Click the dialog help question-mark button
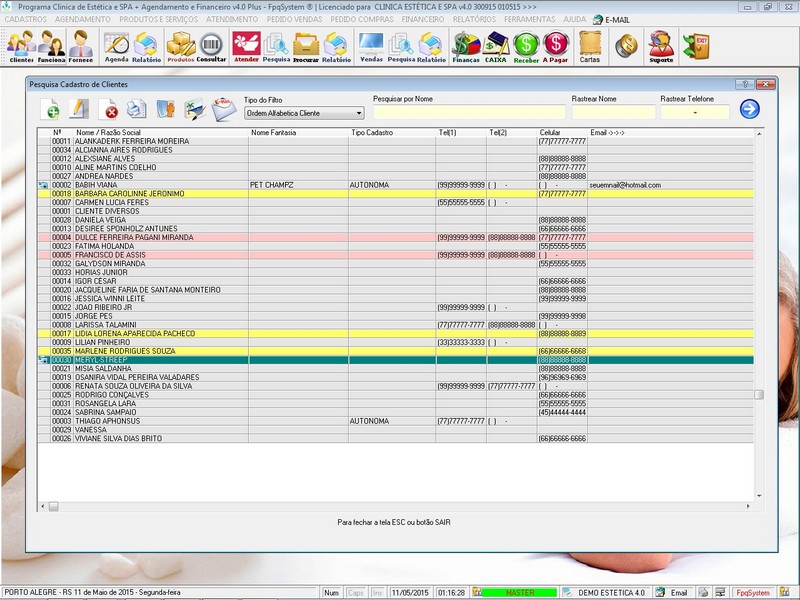This screenshot has height=600, width=800. tap(745, 84)
